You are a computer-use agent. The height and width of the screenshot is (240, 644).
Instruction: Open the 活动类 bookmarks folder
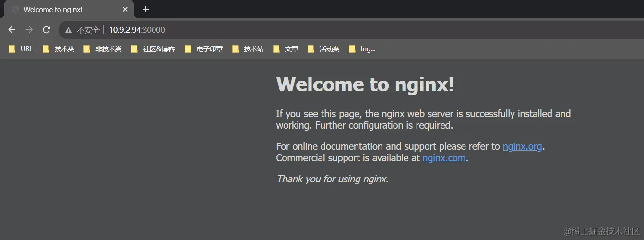point(323,49)
